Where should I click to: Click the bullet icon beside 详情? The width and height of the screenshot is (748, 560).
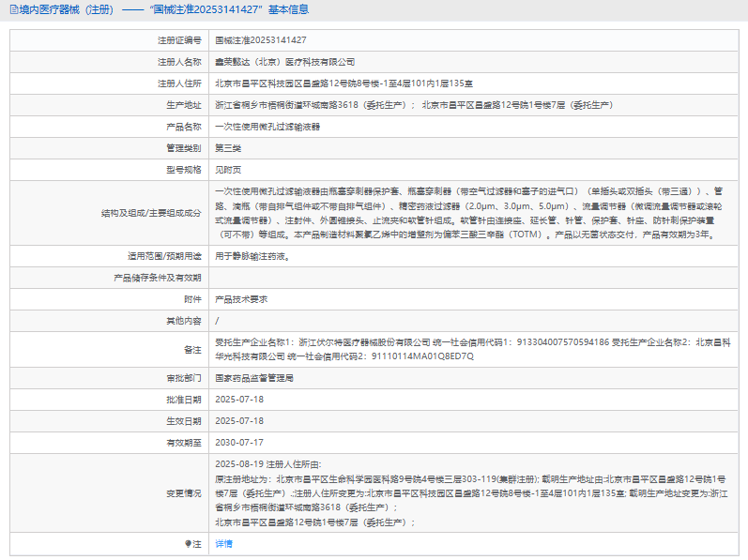click(187, 543)
